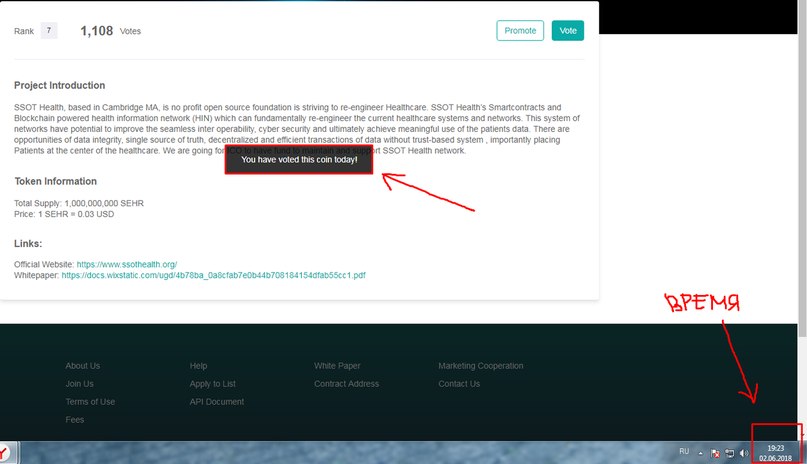Click the 1,108 votes count
Screen dimensions: 807x464
(96, 31)
